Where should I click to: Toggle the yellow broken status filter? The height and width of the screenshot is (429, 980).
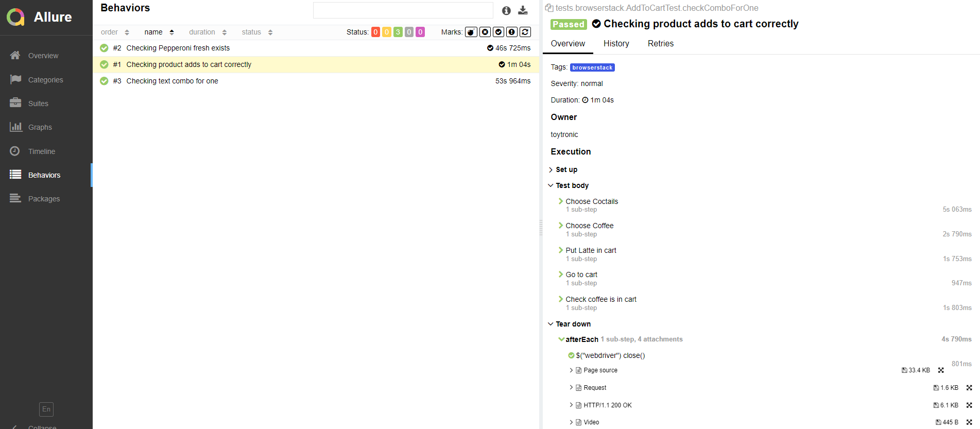(387, 32)
